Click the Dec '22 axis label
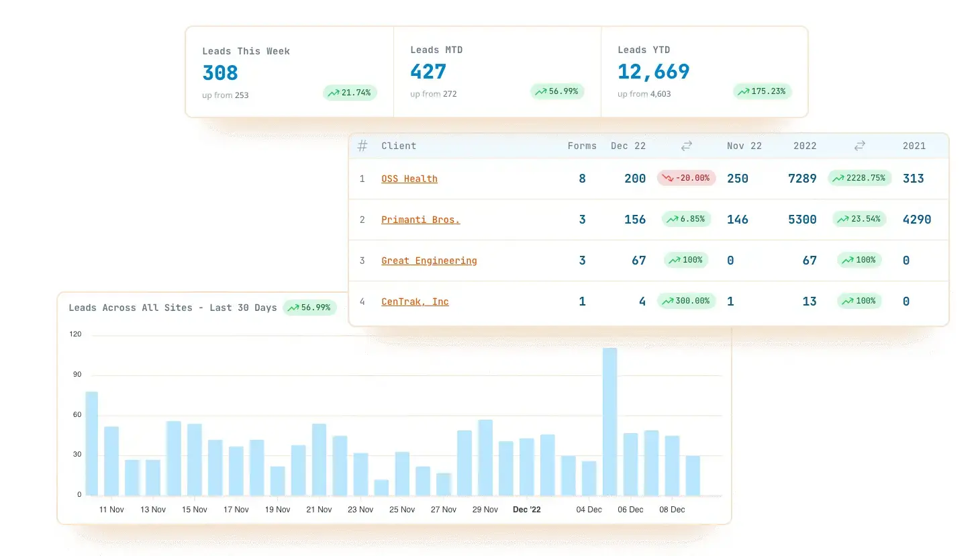980x556 pixels. (x=527, y=510)
